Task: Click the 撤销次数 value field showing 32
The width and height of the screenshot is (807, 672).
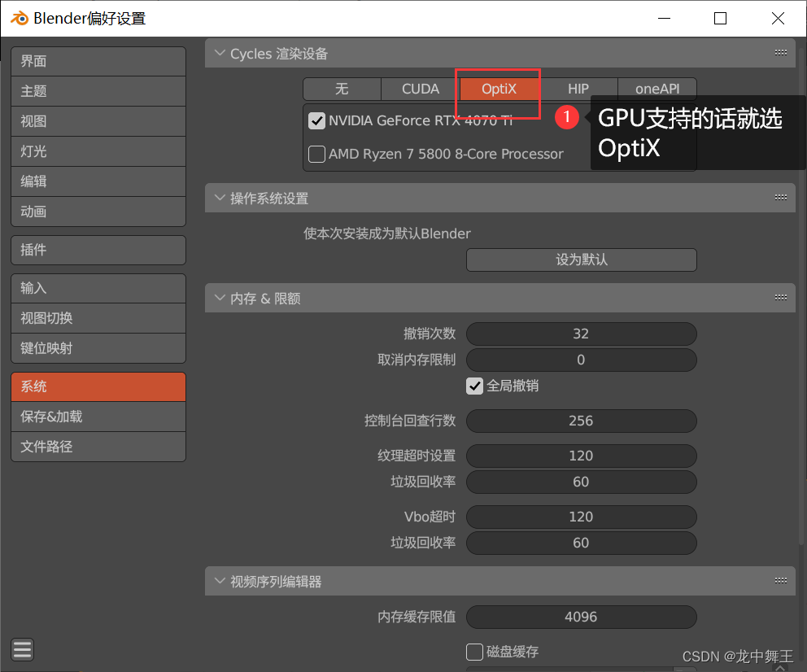Action: [581, 334]
